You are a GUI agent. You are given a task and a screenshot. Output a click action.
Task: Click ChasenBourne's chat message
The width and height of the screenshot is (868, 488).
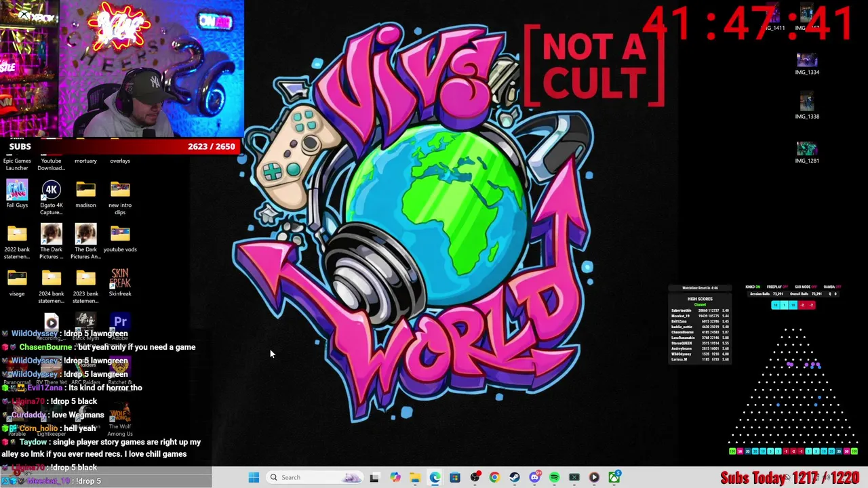(x=99, y=347)
